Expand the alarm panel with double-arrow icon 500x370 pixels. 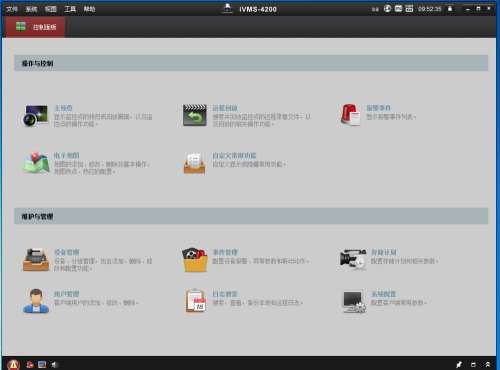pos(488,364)
